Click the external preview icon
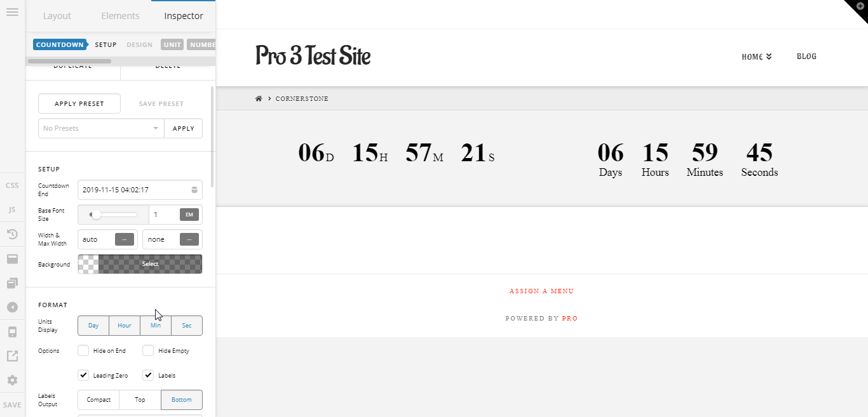Viewport: 868px width, 417px height. point(12,356)
